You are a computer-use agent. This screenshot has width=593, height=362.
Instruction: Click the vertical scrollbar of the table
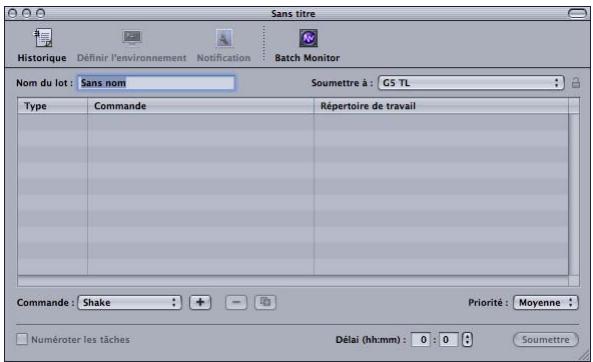tap(574, 194)
